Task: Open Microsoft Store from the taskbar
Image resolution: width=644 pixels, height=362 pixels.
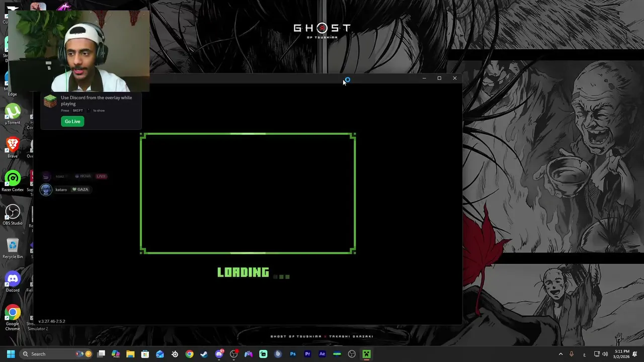Action: (x=145, y=354)
